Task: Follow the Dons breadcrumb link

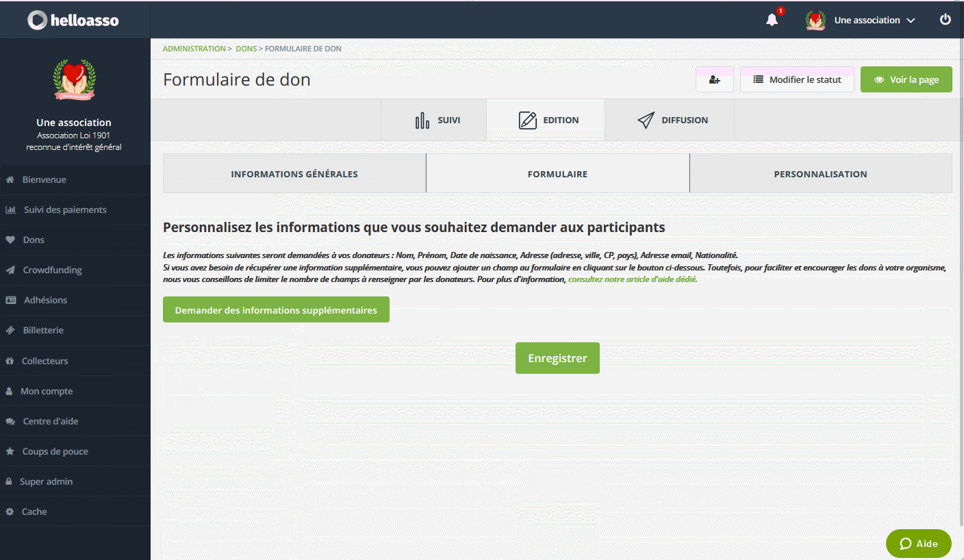Action: [246, 49]
